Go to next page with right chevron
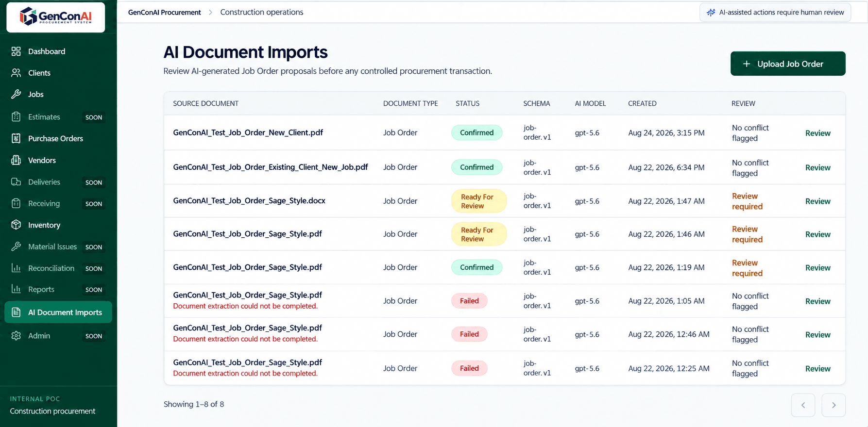 pos(834,405)
